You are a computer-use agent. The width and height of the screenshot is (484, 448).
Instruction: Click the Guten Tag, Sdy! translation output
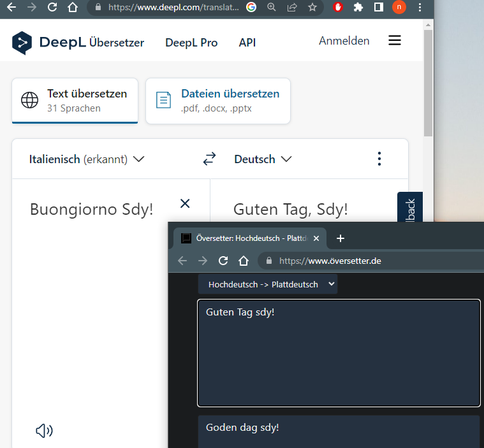tap(290, 210)
